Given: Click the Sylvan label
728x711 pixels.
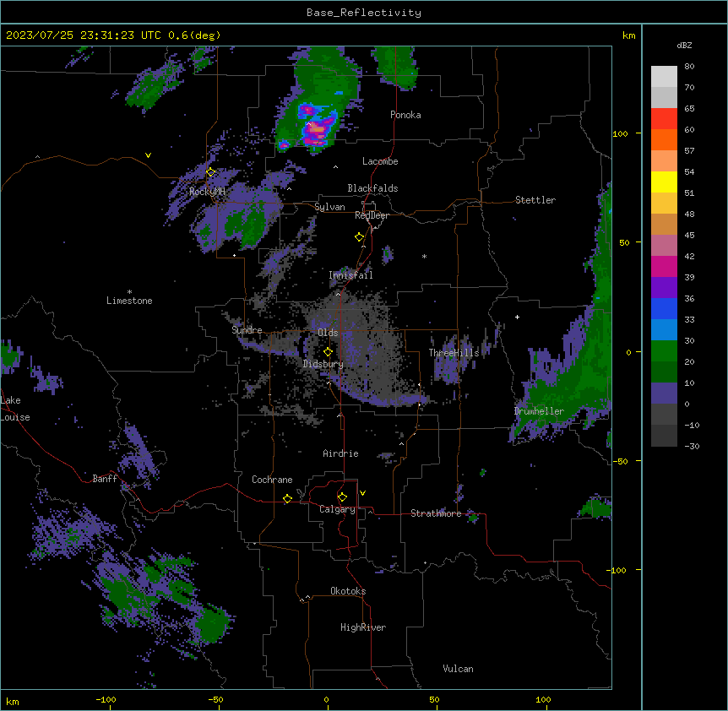Looking at the screenshot, I should pyautogui.click(x=329, y=207).
